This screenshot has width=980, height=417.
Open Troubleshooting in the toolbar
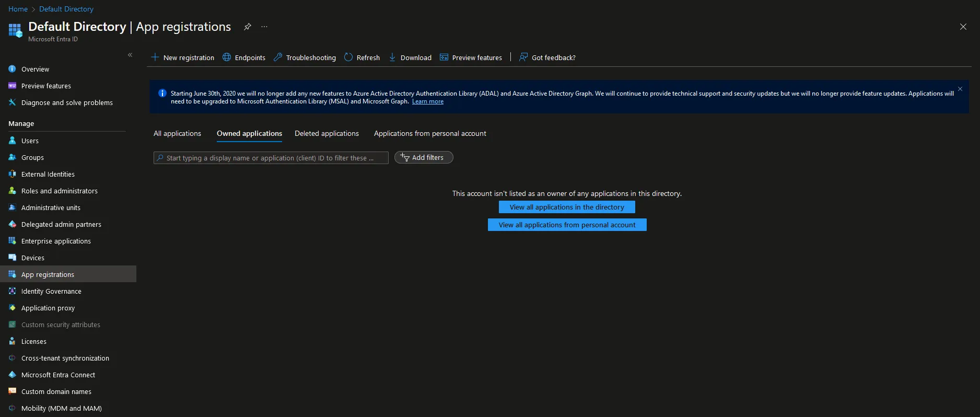305,57
